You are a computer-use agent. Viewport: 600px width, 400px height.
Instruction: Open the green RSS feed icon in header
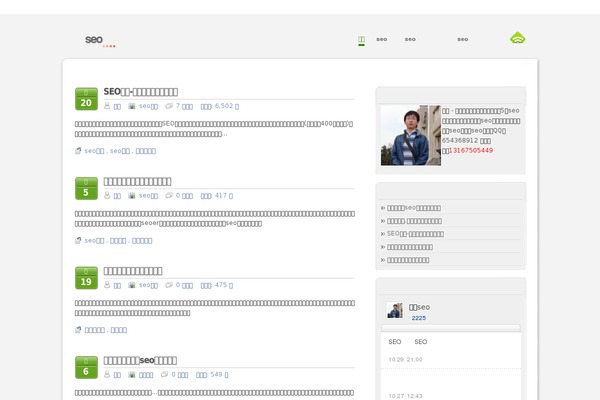pyautogui.click(x=517, y=38)
